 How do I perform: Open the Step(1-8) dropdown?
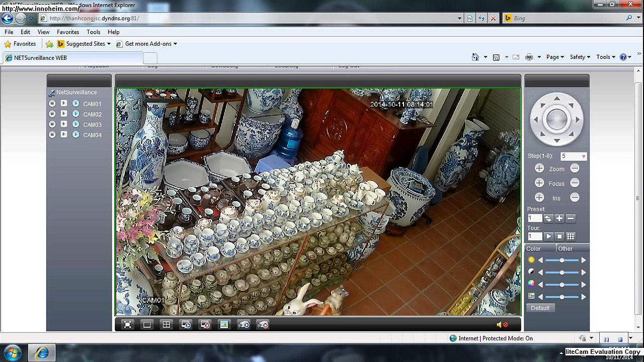[x=574, y=156]
